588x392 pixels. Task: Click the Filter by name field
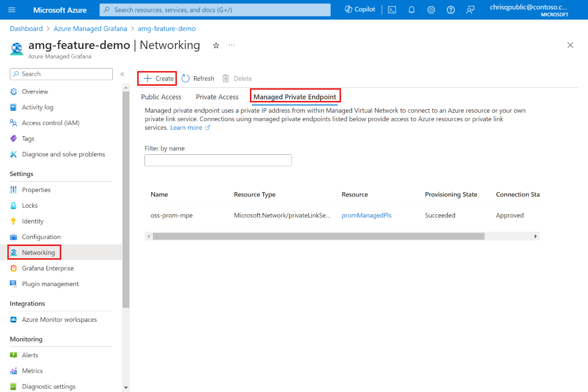click(x=218, y=160)
